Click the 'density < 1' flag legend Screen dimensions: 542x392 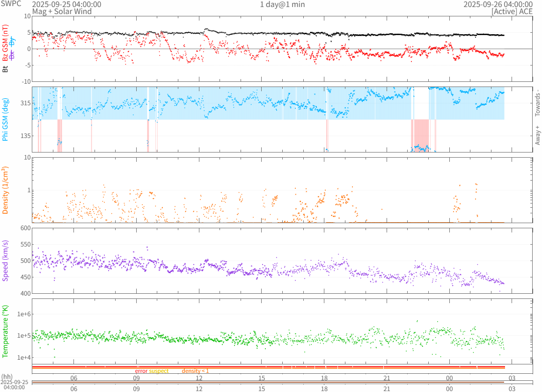click(x=195, y=371)
